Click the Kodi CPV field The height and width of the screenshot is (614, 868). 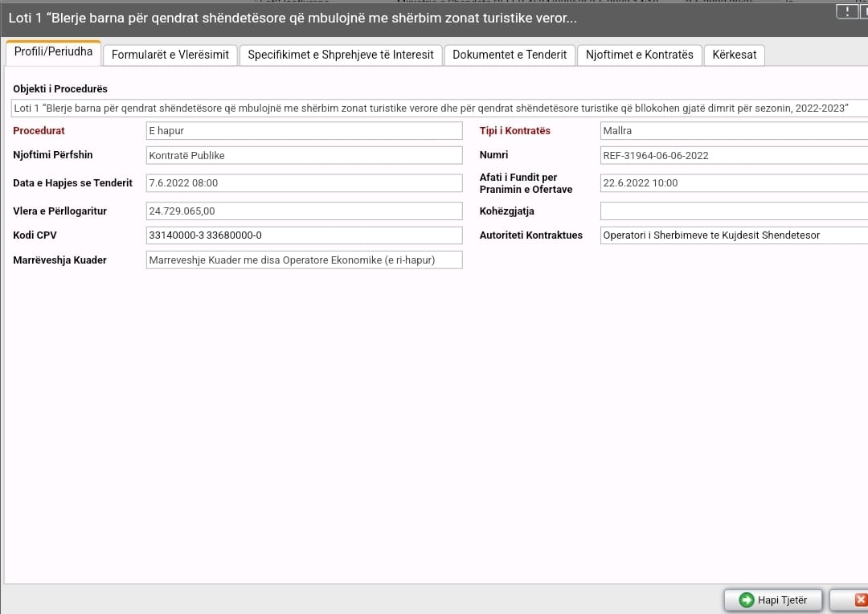pos(304,235)
